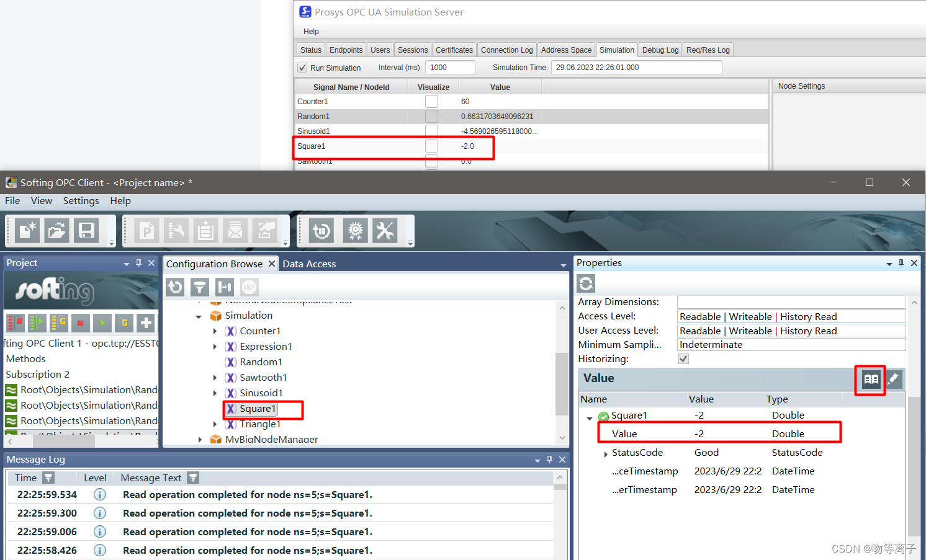Click the red stop button in Project panel
926x560 pixels.
[81, 322]
